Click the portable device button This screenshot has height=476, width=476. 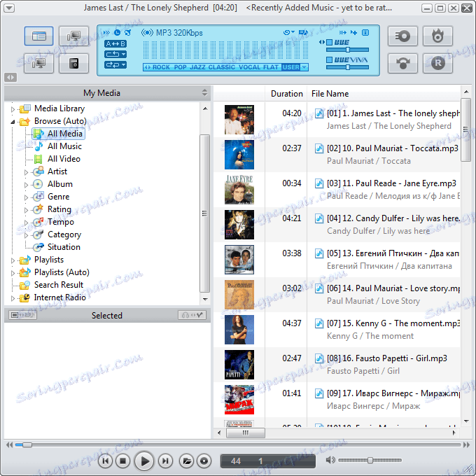pos(73,63)
